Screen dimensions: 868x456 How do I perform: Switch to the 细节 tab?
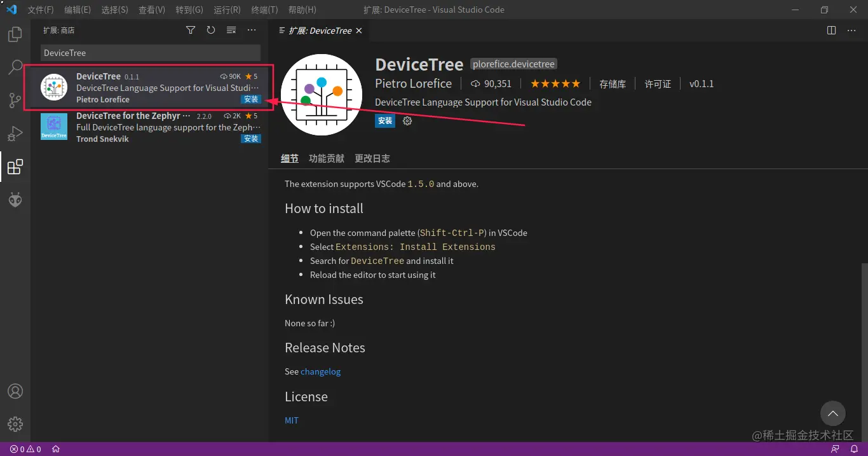[x=290, y=158]
